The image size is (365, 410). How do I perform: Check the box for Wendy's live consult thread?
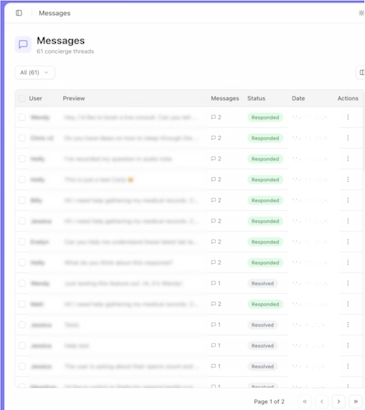(x=22, y=117)
